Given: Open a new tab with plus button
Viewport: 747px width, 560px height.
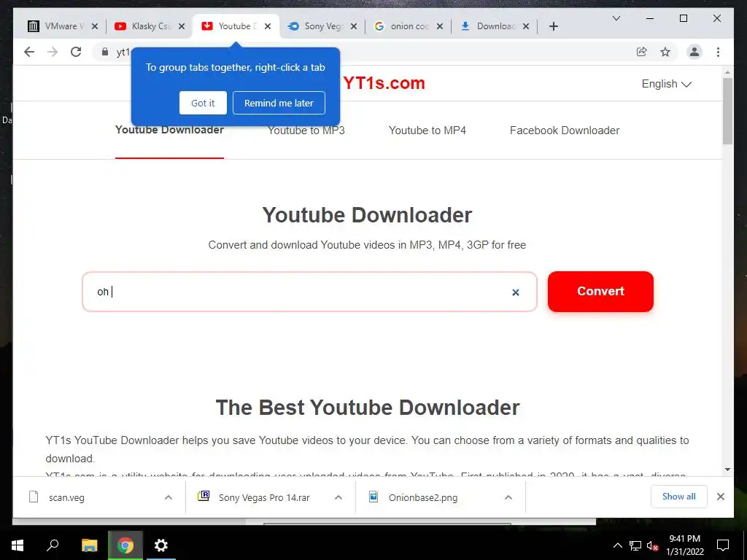Looking at the screenshot, I should click(553, 26).
